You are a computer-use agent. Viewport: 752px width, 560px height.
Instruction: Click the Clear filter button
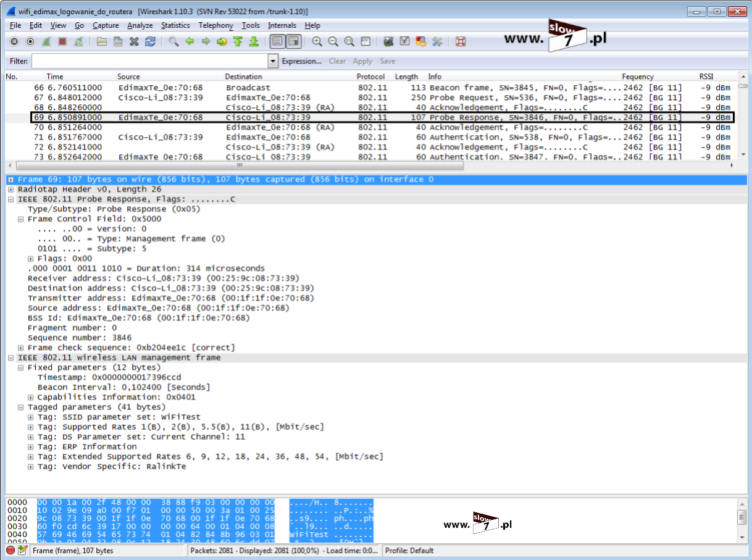point(337,61)
